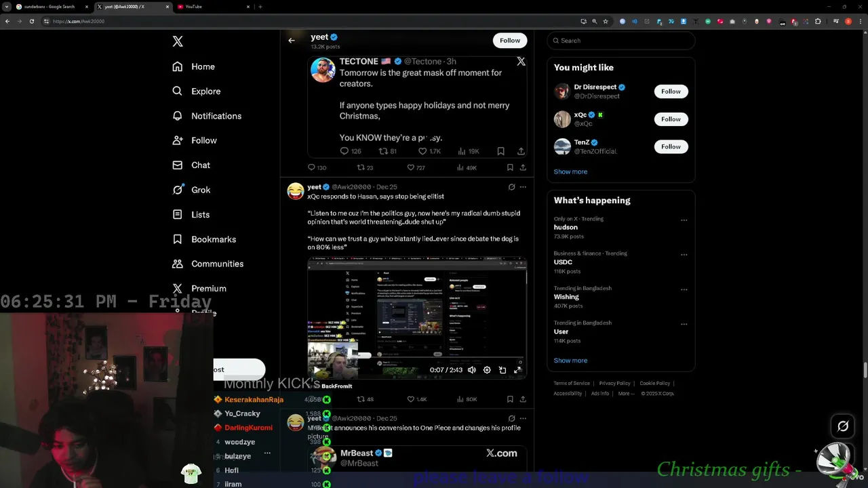The image size is (868, 488).
Task: Like the post showing 727 likes
Action: 410,167
